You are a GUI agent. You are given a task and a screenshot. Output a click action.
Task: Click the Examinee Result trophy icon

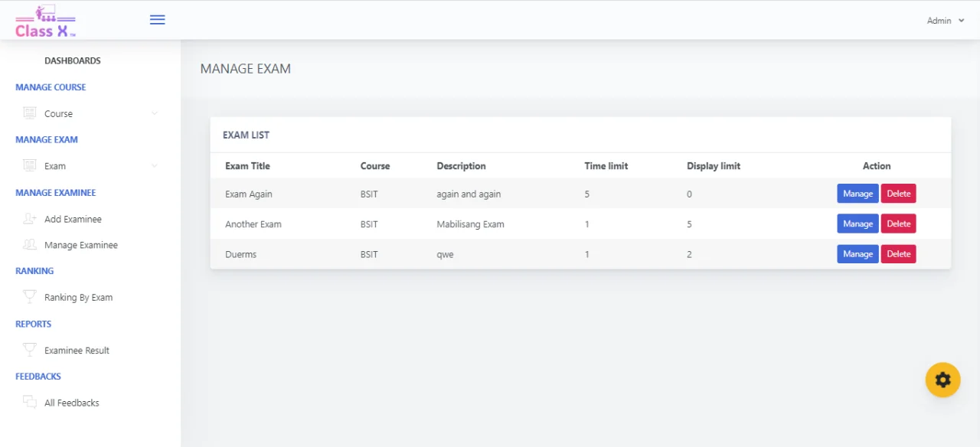point(30,350)
